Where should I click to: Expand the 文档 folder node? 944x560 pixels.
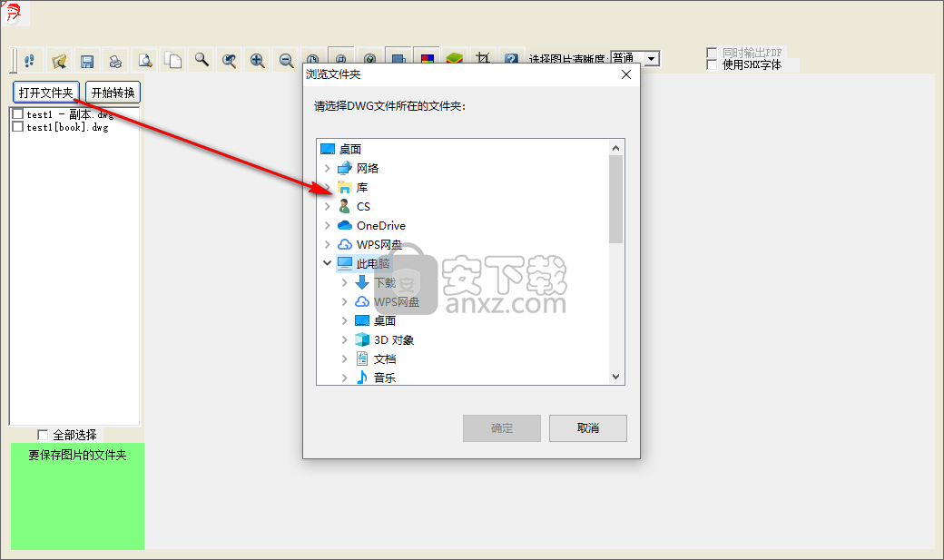click(x=344, y=359)
